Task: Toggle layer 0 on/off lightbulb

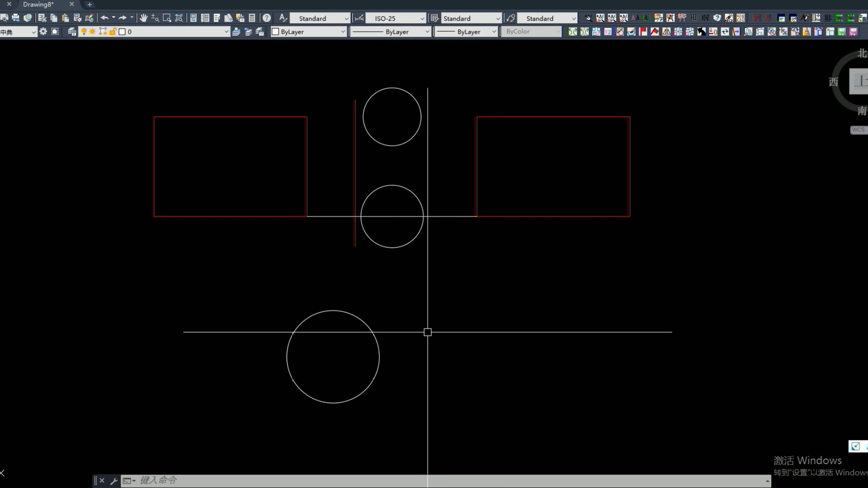Action: 84,32
